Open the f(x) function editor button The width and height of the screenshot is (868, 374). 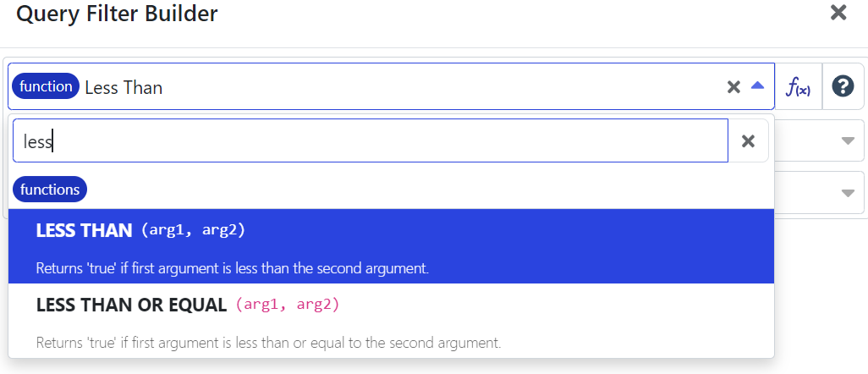pyautogui.click(x=799, y=86)
